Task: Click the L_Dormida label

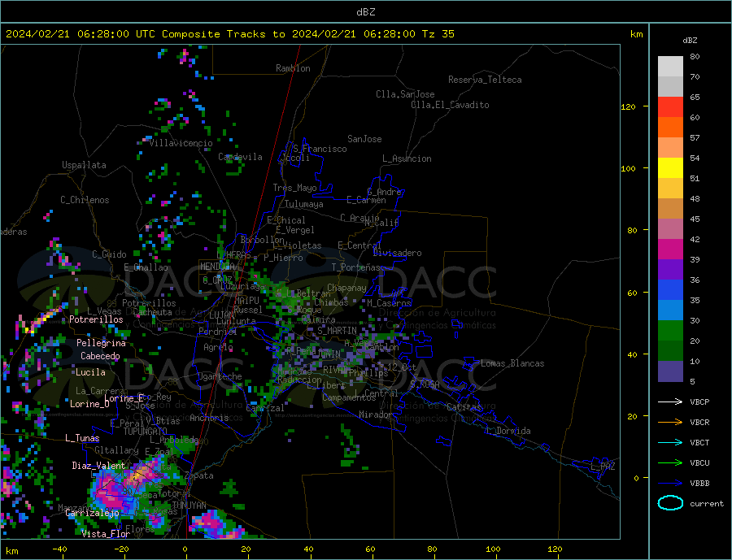Action: pyautogui.click(x=508, y=431)
